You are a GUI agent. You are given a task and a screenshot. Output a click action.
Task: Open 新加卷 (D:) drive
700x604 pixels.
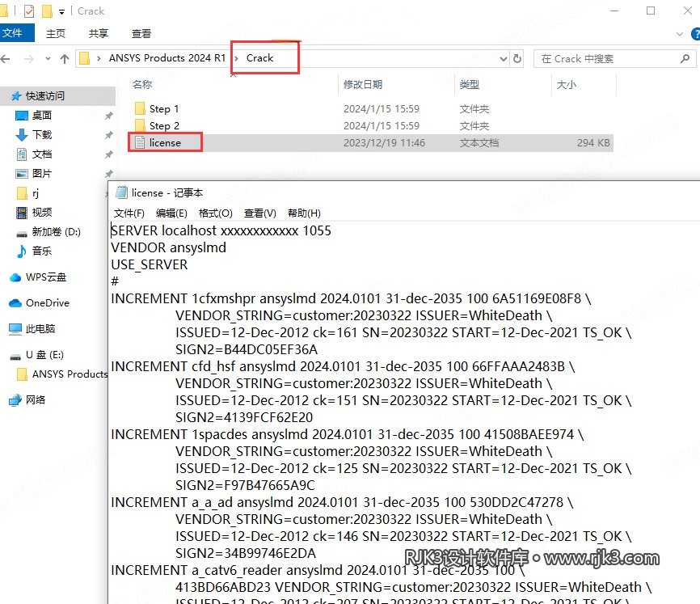pos(48,232)
